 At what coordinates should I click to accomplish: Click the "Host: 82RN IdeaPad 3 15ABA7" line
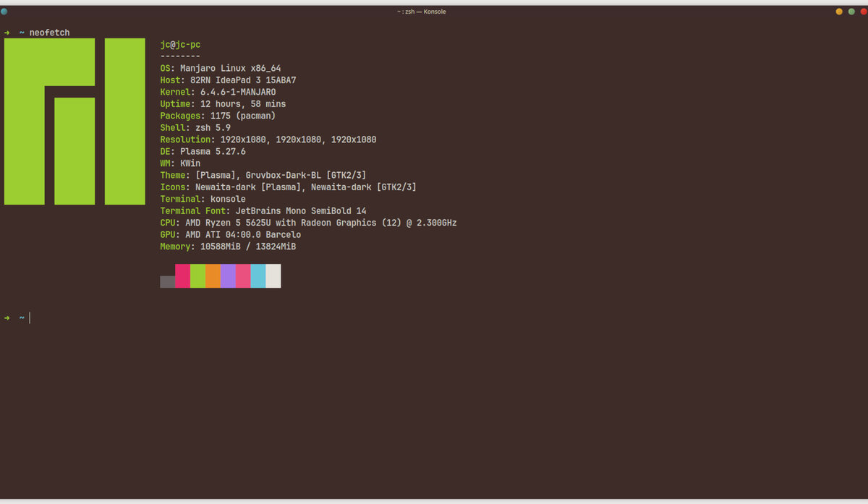[x=228, y=80]
